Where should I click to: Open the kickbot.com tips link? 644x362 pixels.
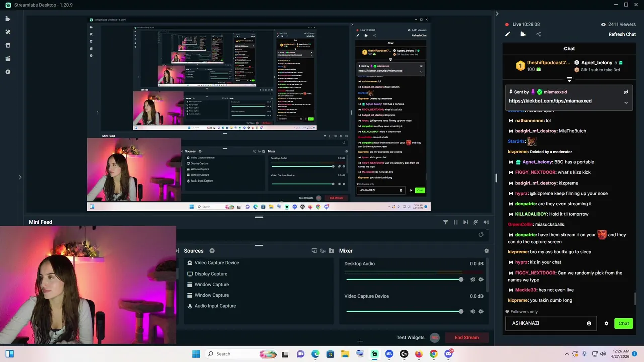coord(550,101)
